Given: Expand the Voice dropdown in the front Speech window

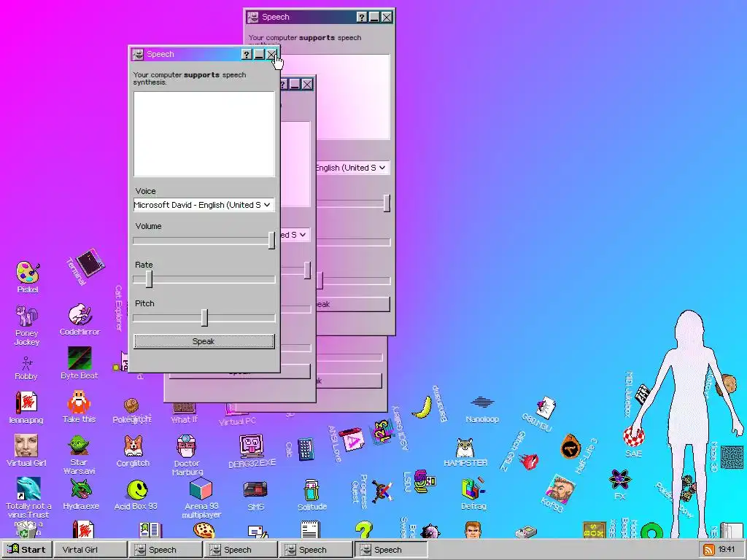Looking at the screenshot, I should tap(204, 205).
